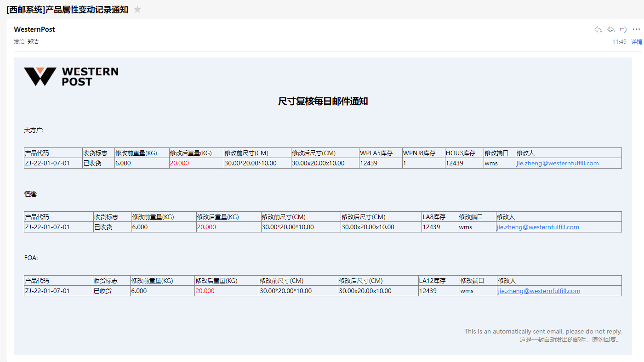Click the 这是一封自动发出的邮件 notice
Viewport: 644px width, 362px height.
pos(570,340)
